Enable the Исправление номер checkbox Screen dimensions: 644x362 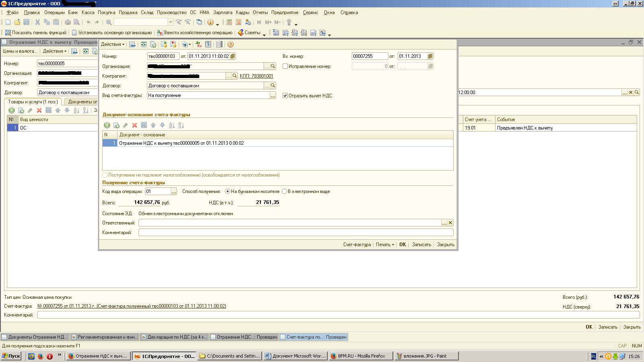tap(285, 66)
